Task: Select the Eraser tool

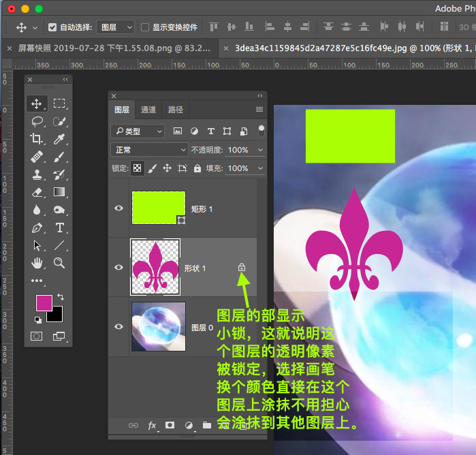Action: coord(36,192)
